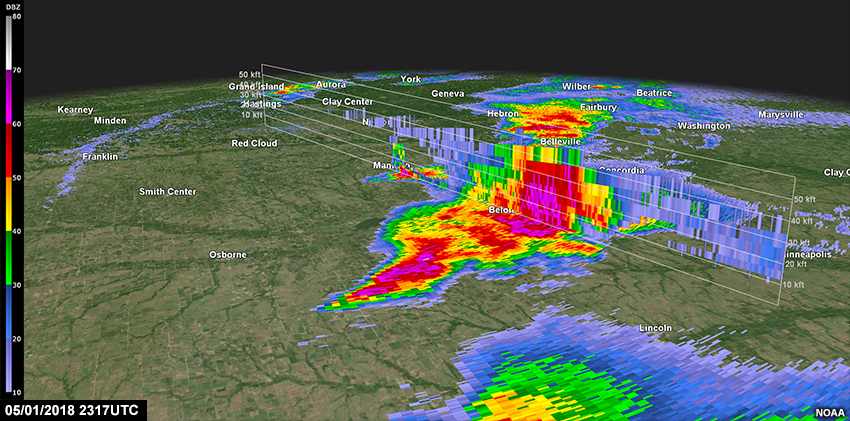Click the Belleville city label
Screen dimensions: 850x421
tap(561, 141)
